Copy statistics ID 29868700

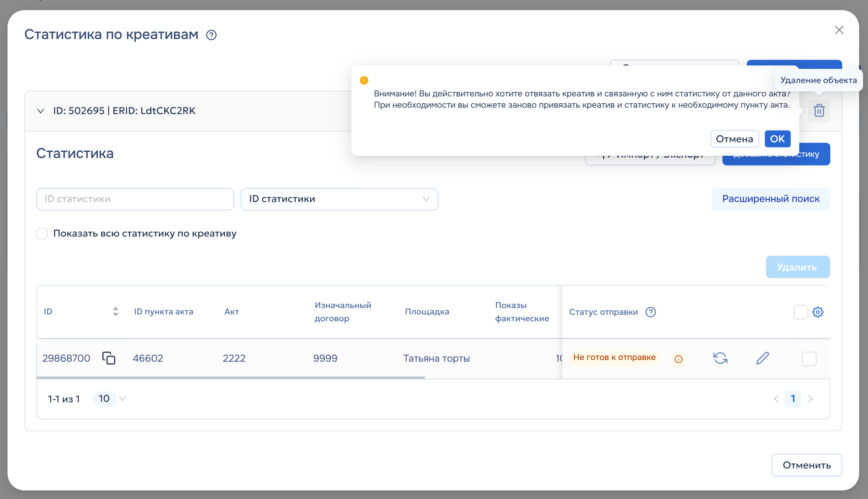(109, 358)
